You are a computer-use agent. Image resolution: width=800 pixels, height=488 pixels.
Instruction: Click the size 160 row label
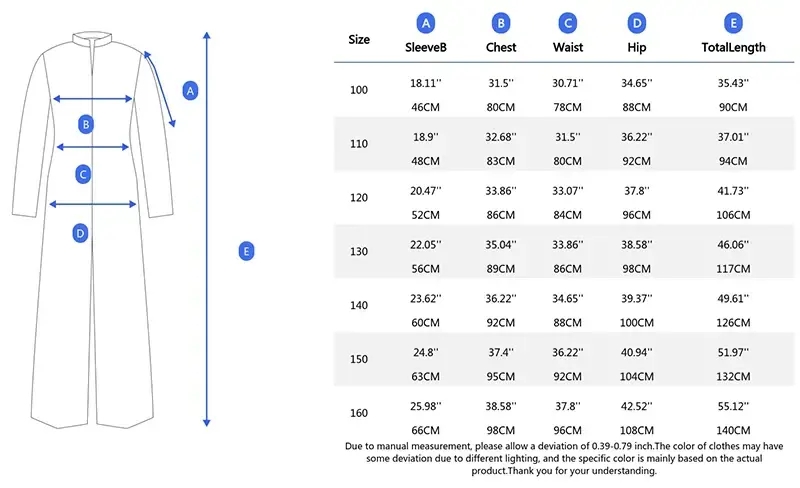point(359,412)
